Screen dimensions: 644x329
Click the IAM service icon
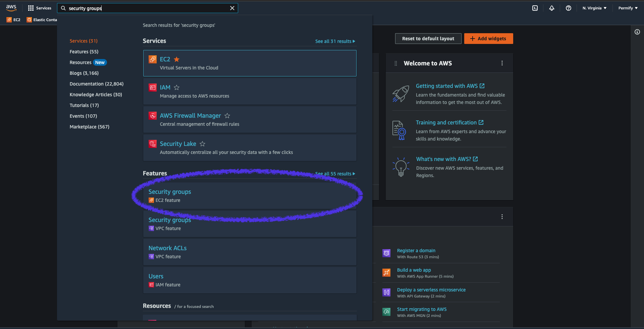(x=153, y=88)
